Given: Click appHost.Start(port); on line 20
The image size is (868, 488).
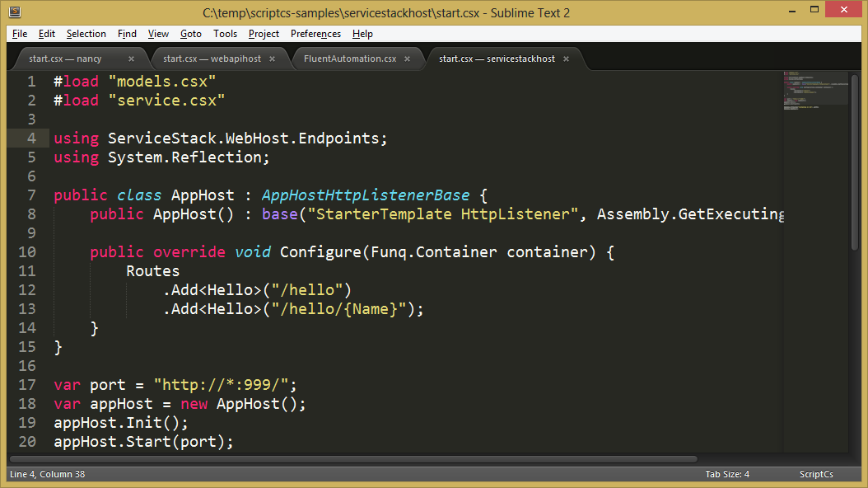Looking at the screenshot, I should tap(143, 442).
